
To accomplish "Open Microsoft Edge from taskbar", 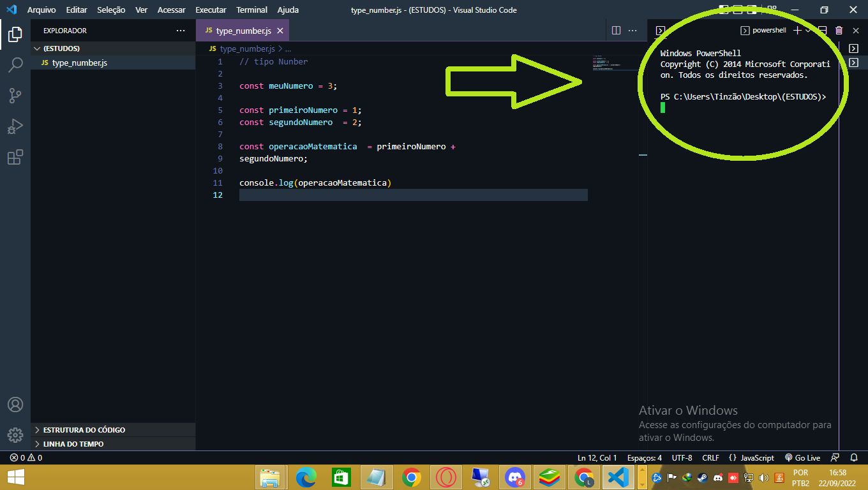I will tap(306, 477).
